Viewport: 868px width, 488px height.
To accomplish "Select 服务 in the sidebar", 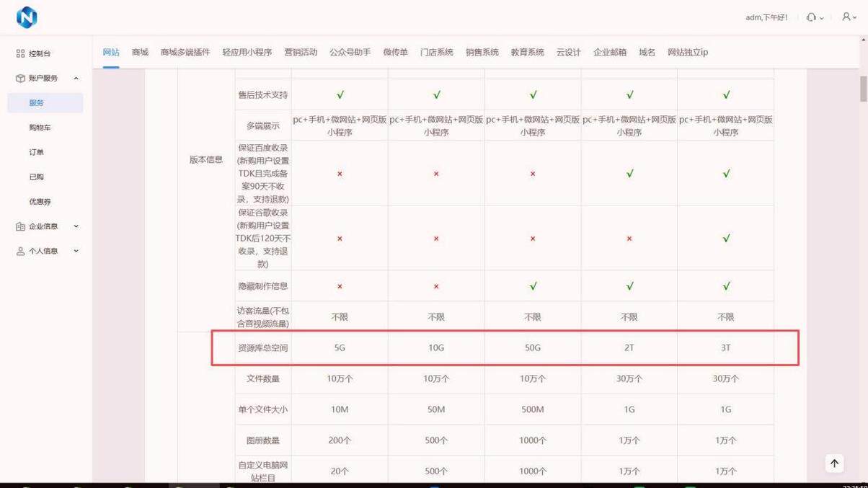I will click(45, 103).
